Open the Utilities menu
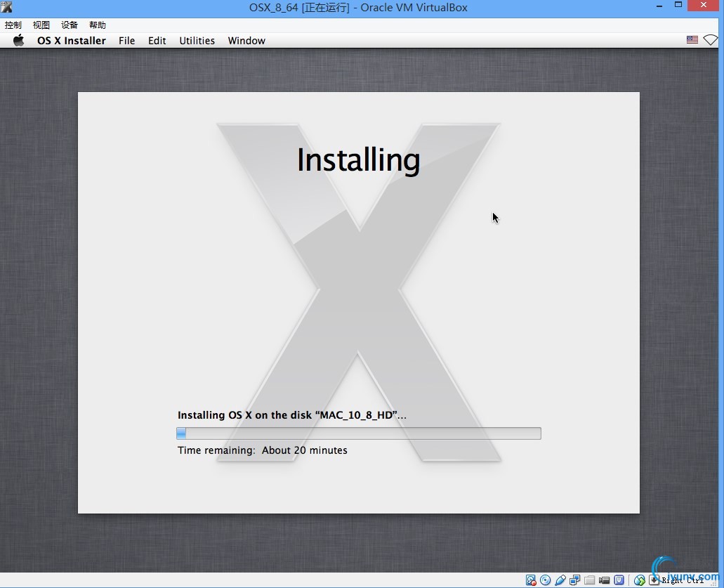Image resolution: width=724 pixels, height=588 pixels. (197, 41)
